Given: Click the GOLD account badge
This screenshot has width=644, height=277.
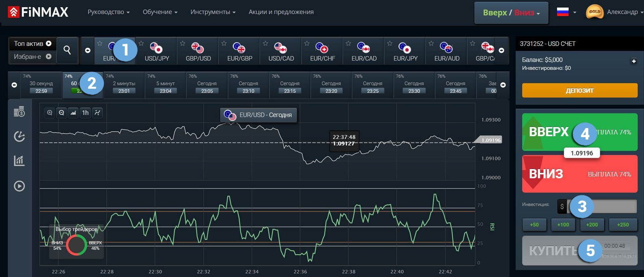Looking at the screenshot, I should [594, 12].
